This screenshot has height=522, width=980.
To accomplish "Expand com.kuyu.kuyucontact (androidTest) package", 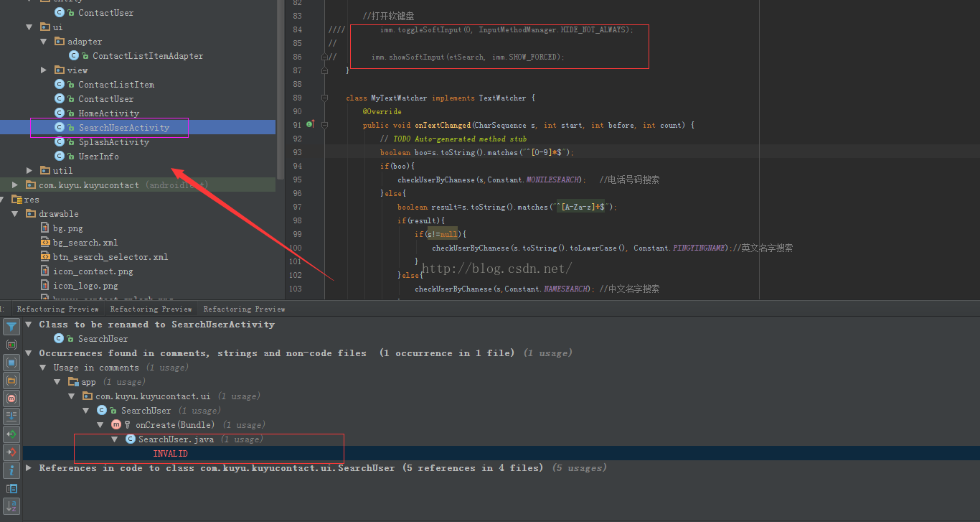I will [15, 185].
